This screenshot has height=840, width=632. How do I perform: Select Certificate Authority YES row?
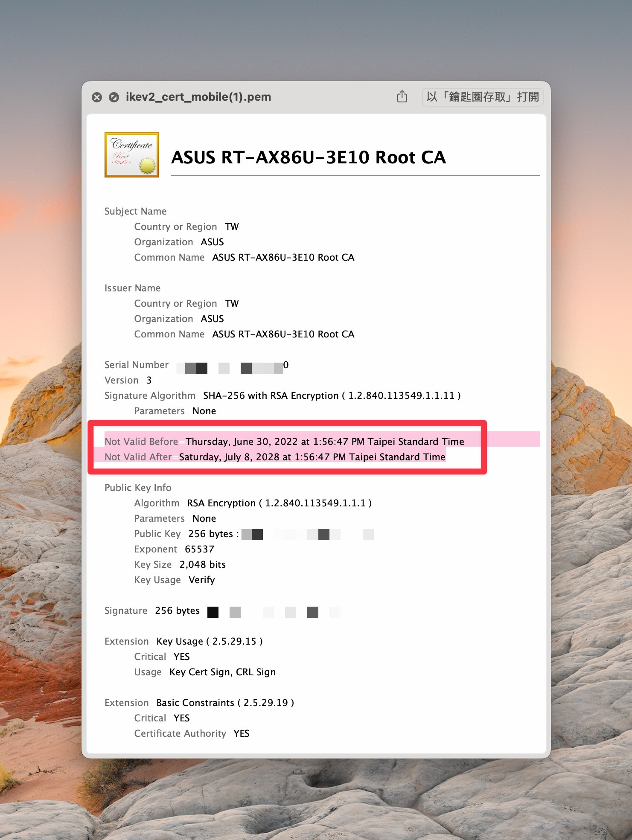click(x=192, y=733)
